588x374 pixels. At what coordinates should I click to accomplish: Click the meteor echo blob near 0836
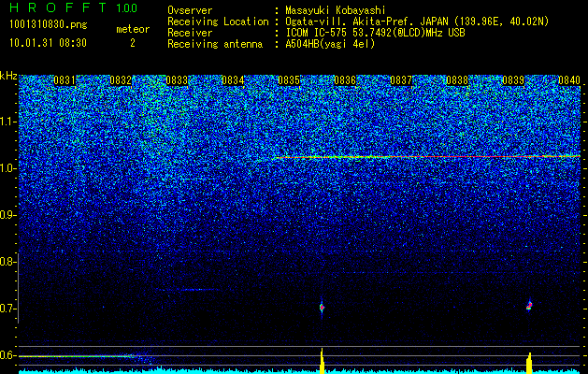(322, 308)
